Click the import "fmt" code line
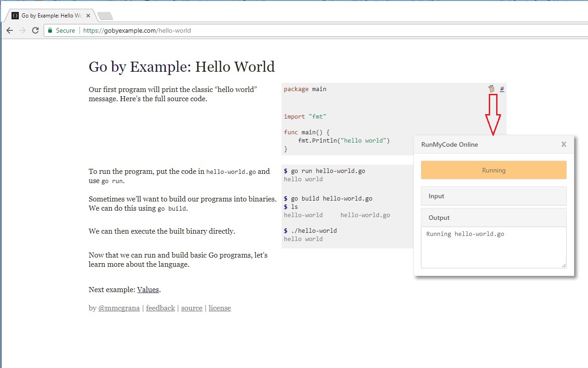The width and height of the screenshot is (588, 368). point(305,117)
